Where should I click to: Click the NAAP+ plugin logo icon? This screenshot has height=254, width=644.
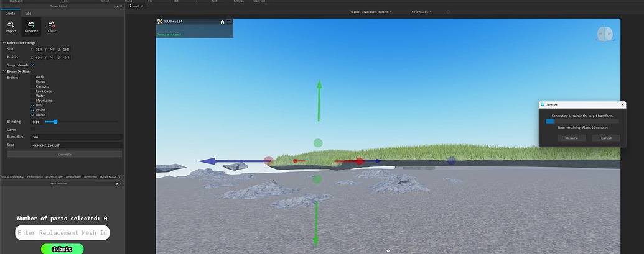tap(160, 22)
